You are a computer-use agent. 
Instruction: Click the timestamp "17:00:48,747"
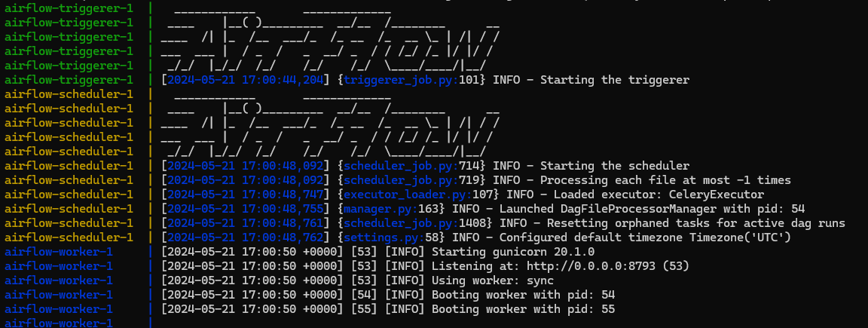pos(283,195)
